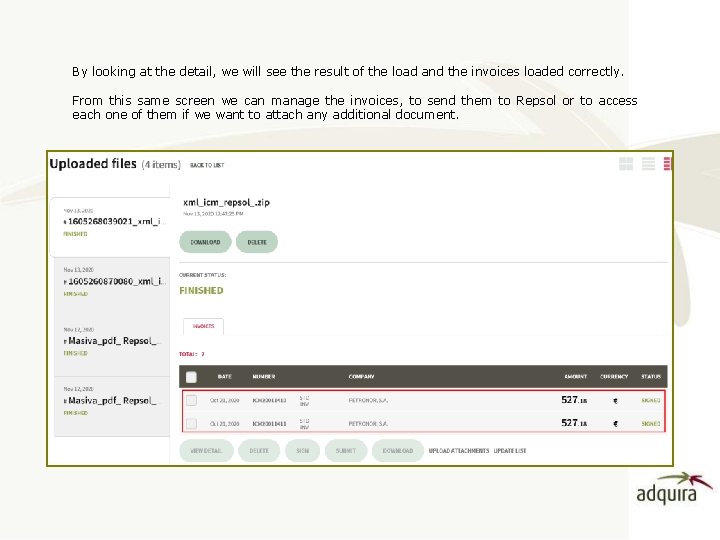This screenshot has width=720, height=540.
Task: Select the red detail view icon
Action: 667,163
